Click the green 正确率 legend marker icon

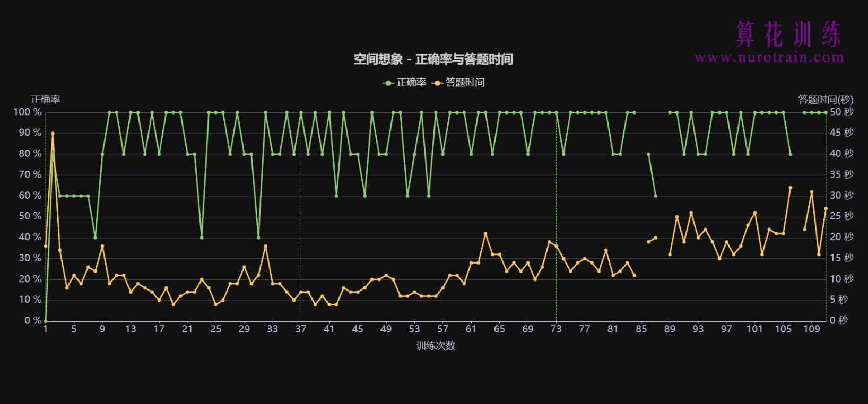click(x=388, y=83)
